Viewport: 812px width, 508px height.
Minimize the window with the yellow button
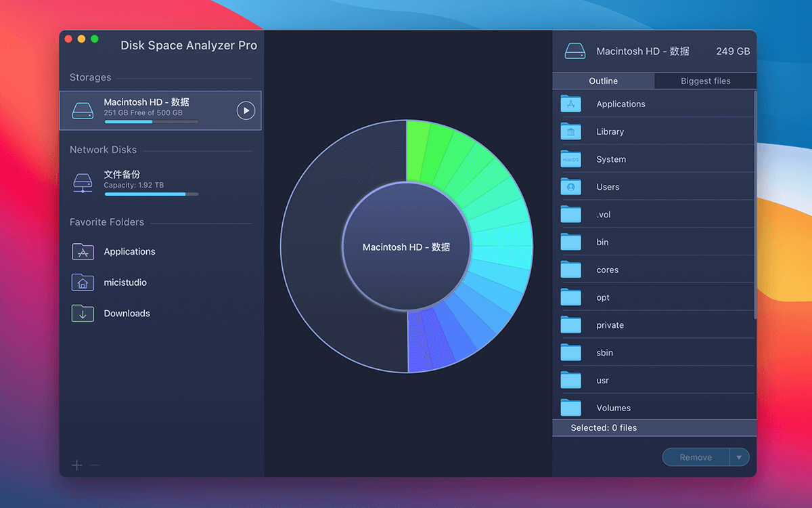tap(81, 39)
